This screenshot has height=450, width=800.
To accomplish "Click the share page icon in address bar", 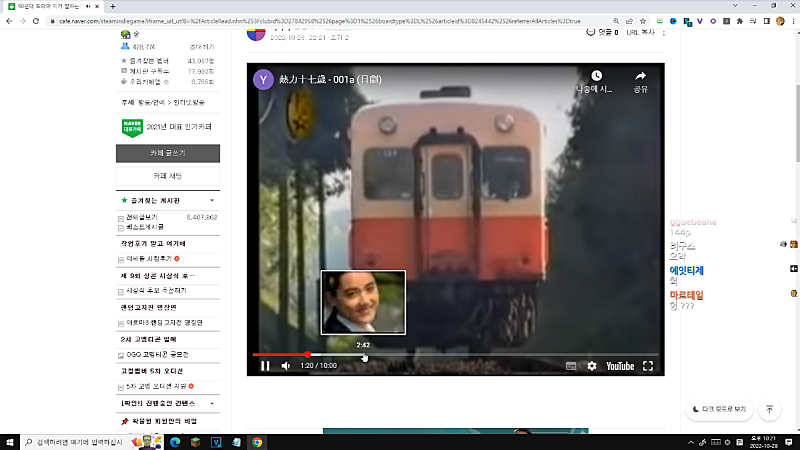I will click(630, 21).
